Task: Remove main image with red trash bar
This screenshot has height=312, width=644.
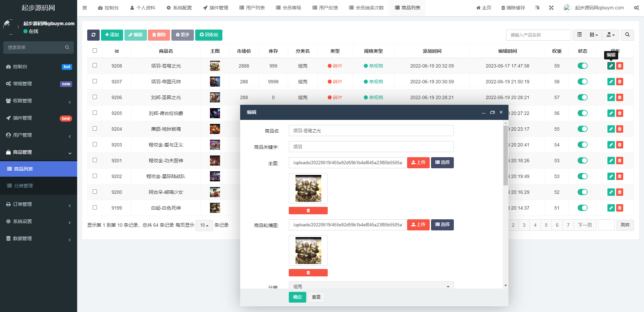Action: tap(308, 211)
